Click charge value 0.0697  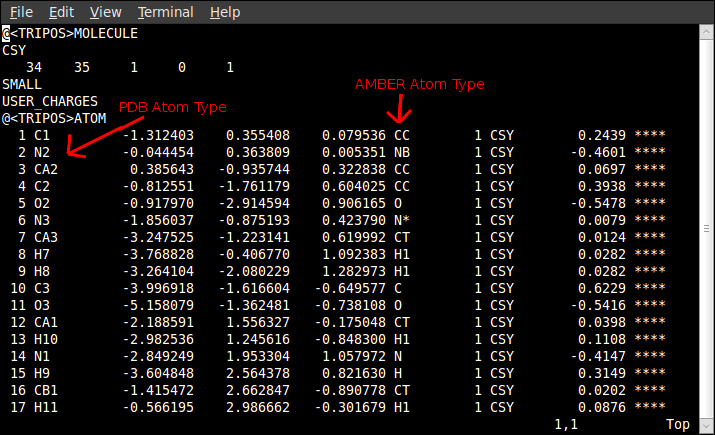(602, 170)
